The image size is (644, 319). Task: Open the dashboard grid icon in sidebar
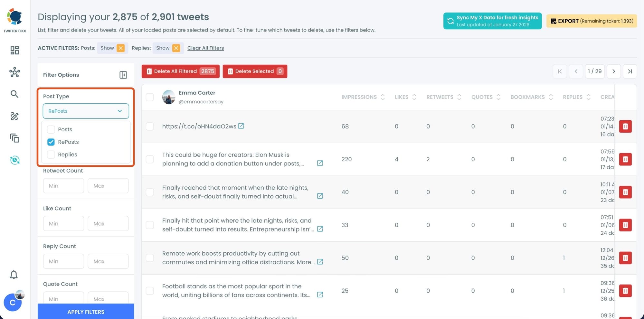pyautogui.click(x=14, y=50)
